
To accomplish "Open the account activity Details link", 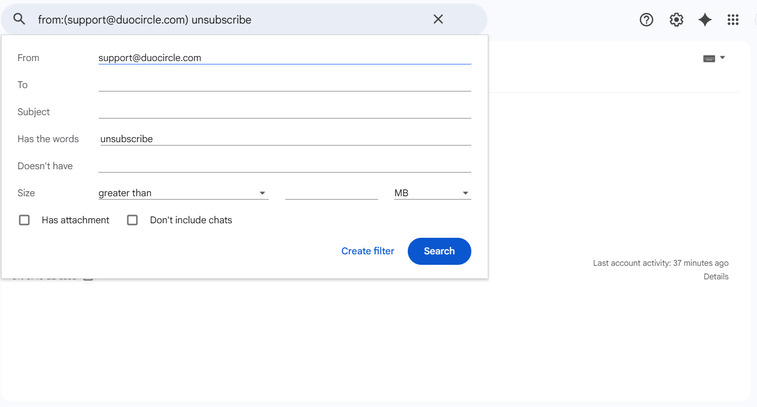I will point(715,277).
